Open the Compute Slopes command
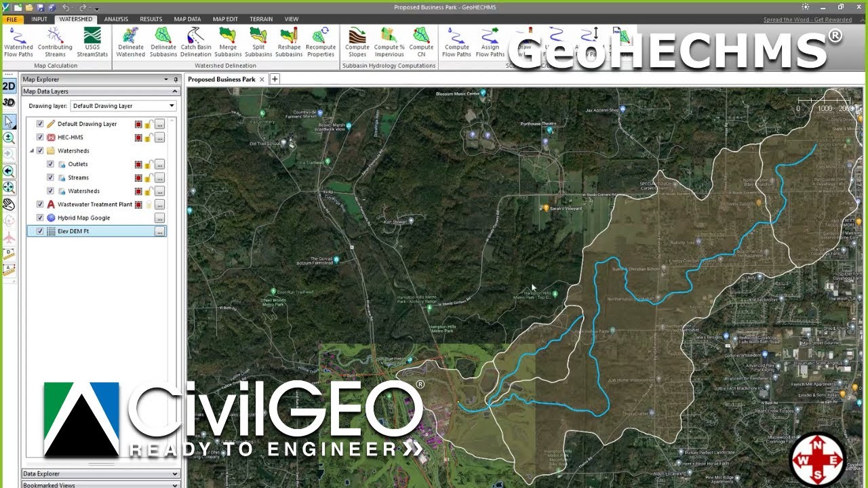 (357, 42)
